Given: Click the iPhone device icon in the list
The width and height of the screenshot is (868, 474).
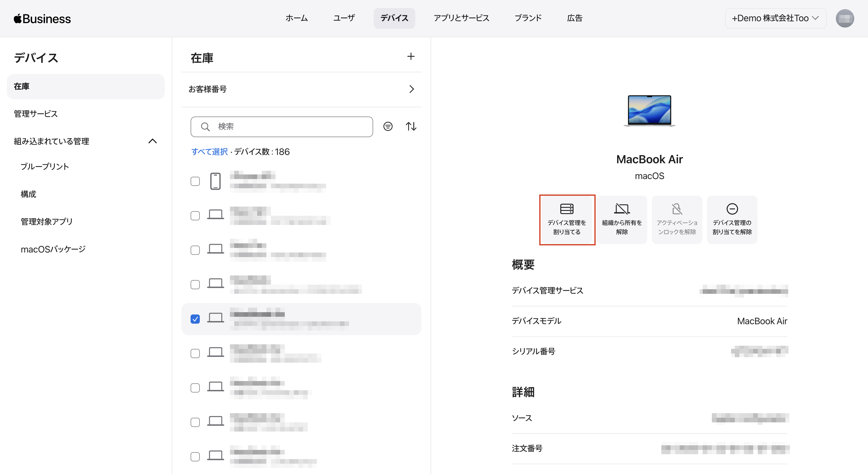Looking at the screenshot, I should 215,181.
